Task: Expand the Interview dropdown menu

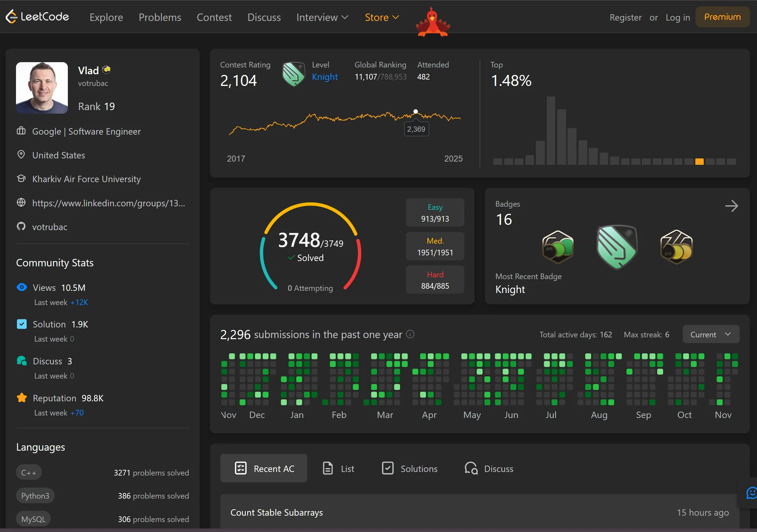Action: 322,17
